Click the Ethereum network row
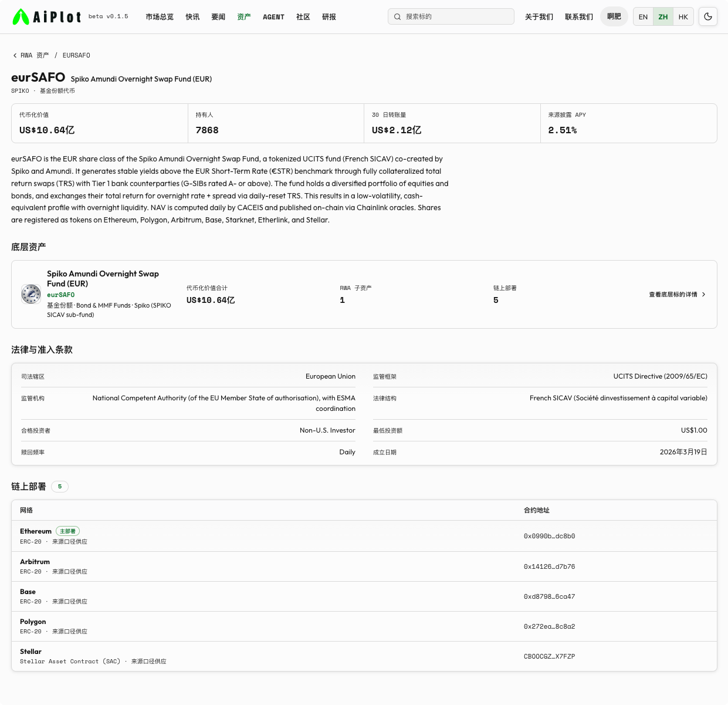728x705 pixels. click(x=364, y=536)
